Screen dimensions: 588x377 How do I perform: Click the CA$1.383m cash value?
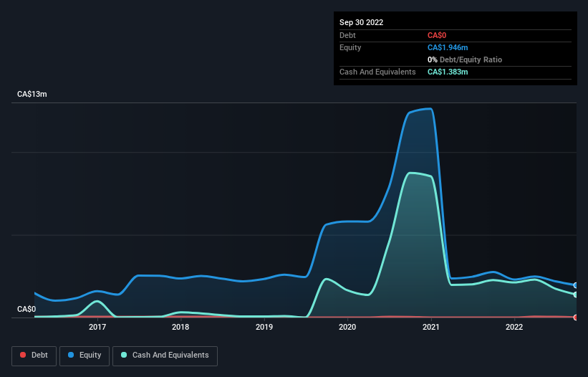click(448, 72)
